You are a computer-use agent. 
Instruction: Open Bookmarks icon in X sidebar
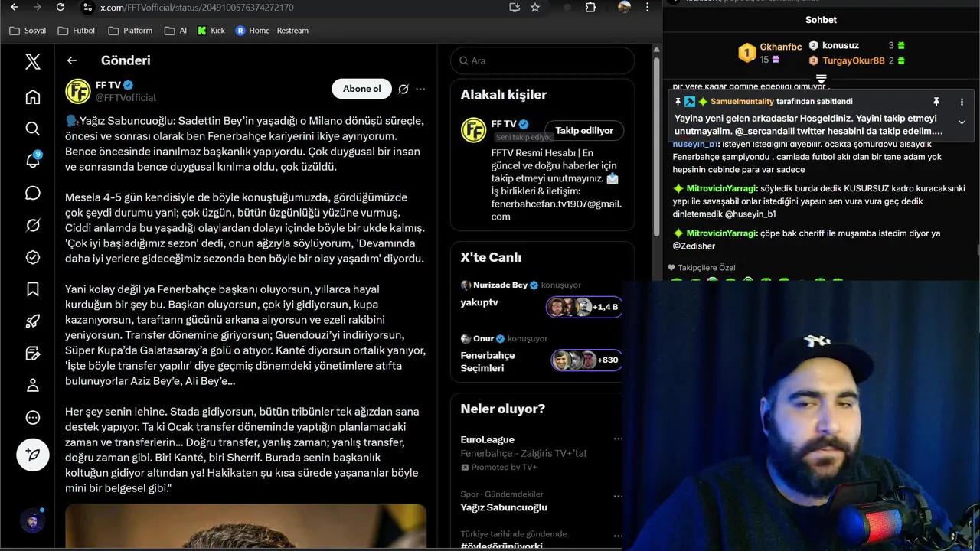[32, 289]
